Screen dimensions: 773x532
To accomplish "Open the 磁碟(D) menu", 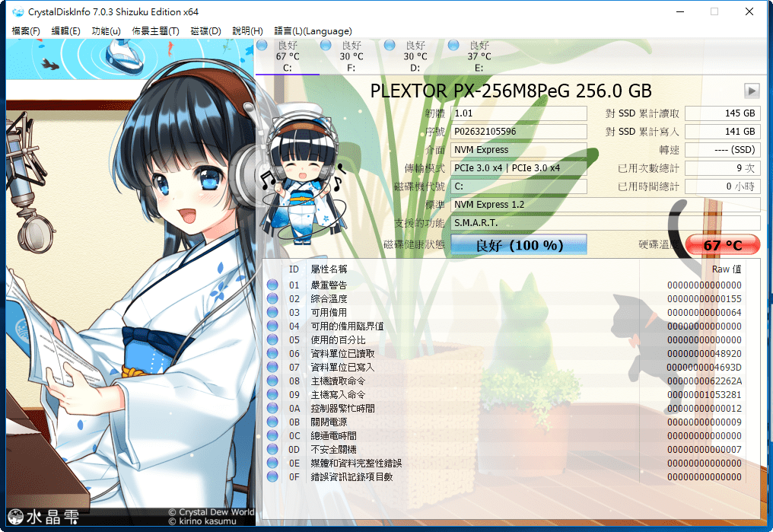I will (205, 31).
